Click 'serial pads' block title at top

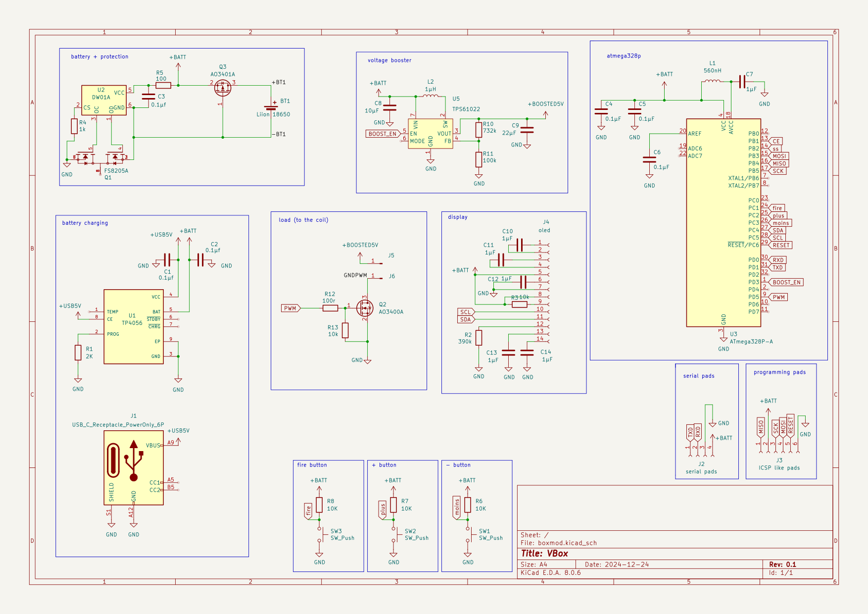point(699,376)
